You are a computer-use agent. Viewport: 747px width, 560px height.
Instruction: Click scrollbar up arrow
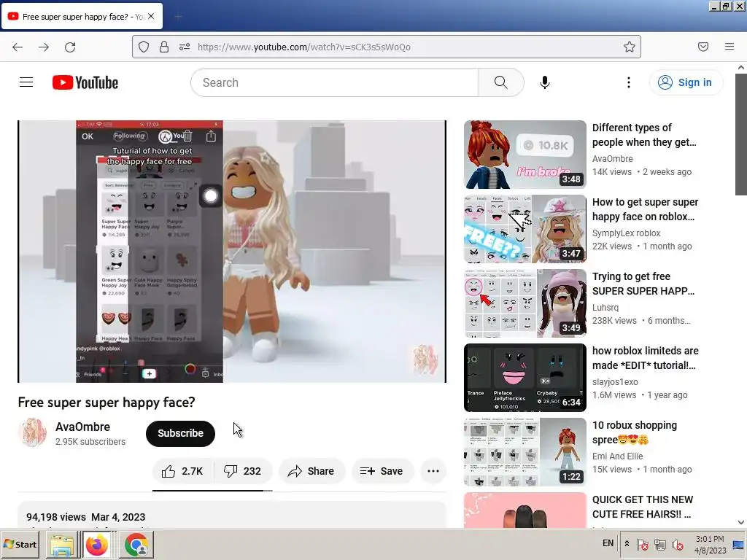(x=741, y=68)
